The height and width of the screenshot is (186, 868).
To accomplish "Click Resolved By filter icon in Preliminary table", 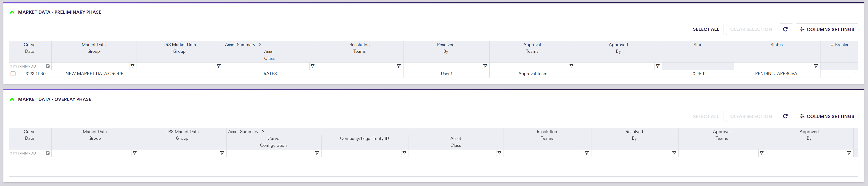I will click(485, 66).
